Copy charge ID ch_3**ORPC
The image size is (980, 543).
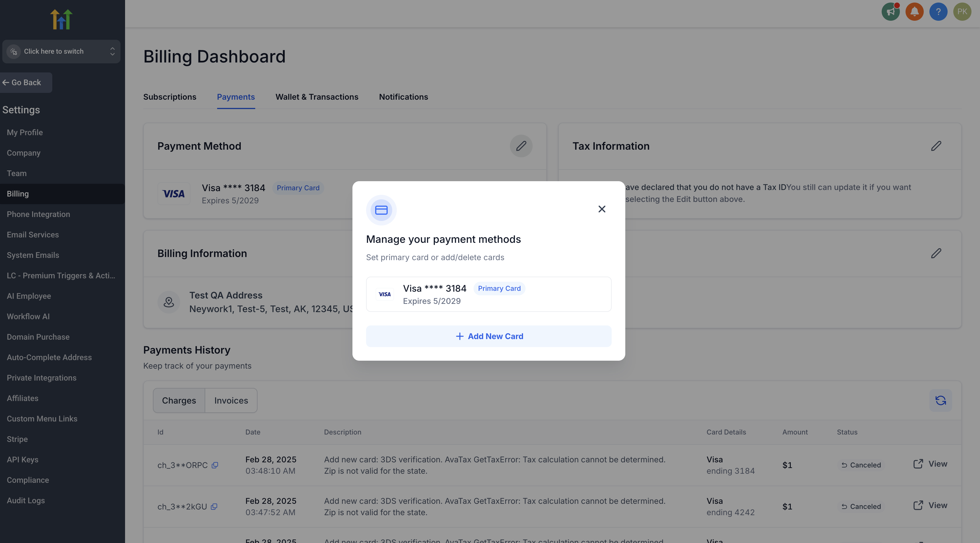pos(215,465)
